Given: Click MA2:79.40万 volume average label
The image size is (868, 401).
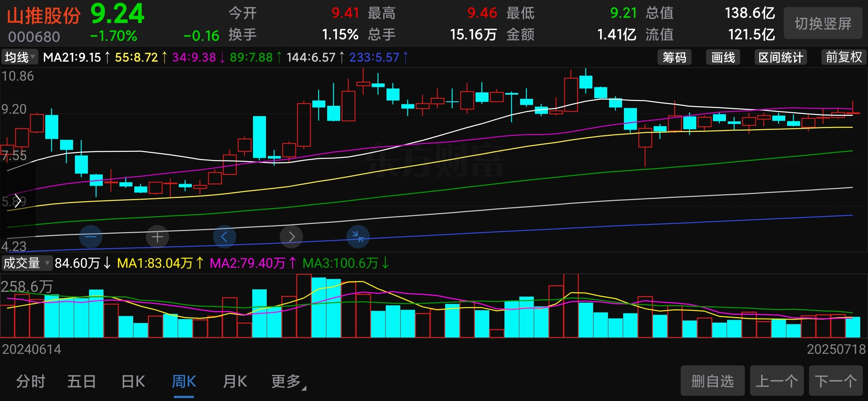Looking at the screenshot, I should pos(248,263).
